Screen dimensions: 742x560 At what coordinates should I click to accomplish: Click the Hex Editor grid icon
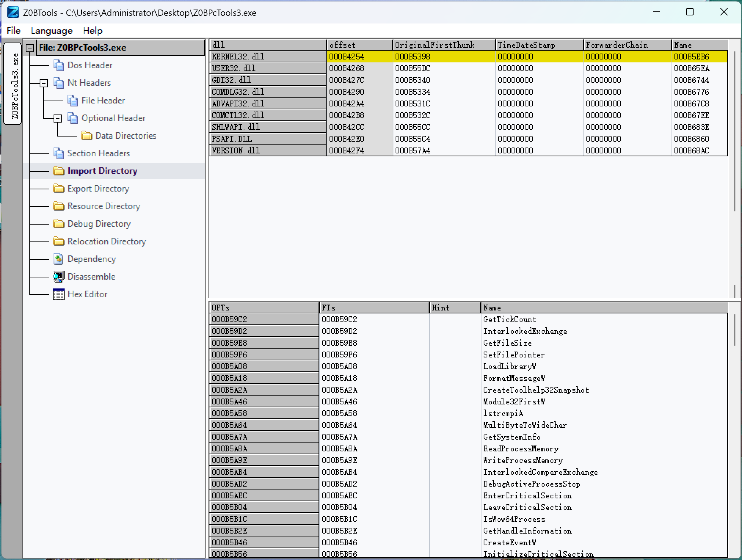59,294
